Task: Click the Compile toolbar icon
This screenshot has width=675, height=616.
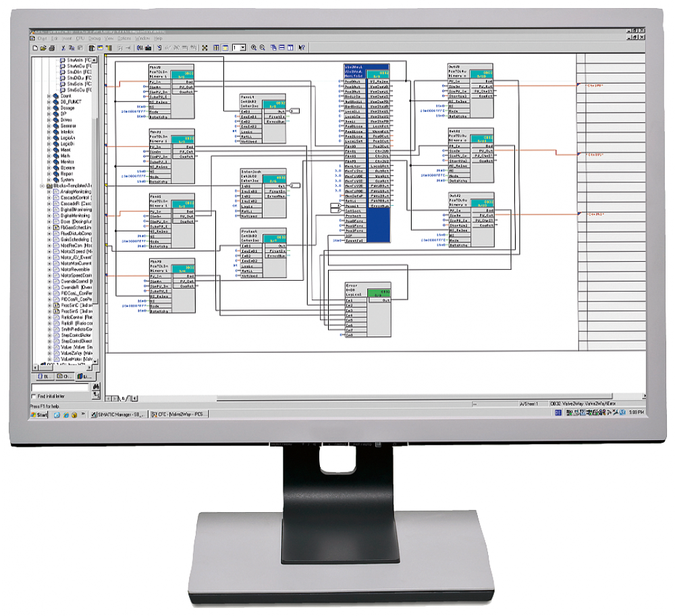Action: click(x=140, y=48)
